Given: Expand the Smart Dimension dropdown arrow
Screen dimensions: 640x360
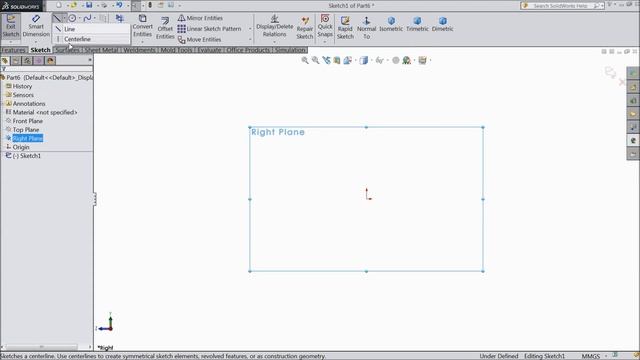Looking at the screenshot, I should pos(36,42).
